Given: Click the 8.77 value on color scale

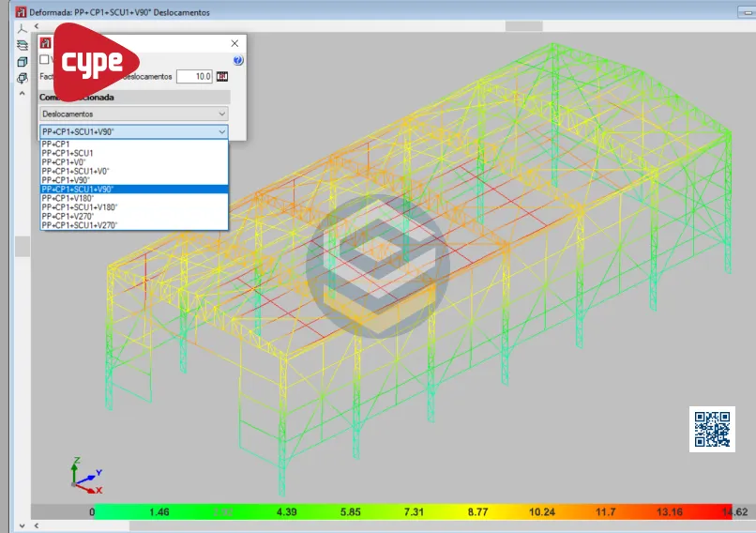Looking at the screenshot, I should [478, 512].
